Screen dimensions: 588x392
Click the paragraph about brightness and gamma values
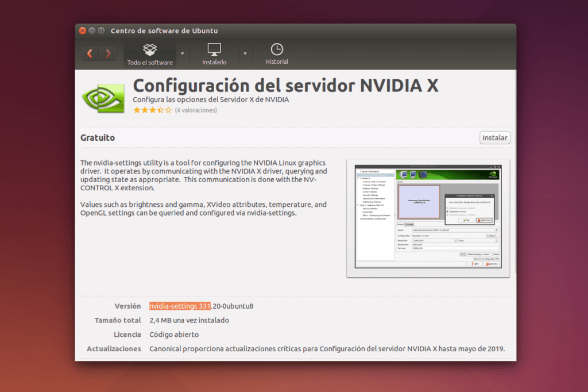coord(204,209)
